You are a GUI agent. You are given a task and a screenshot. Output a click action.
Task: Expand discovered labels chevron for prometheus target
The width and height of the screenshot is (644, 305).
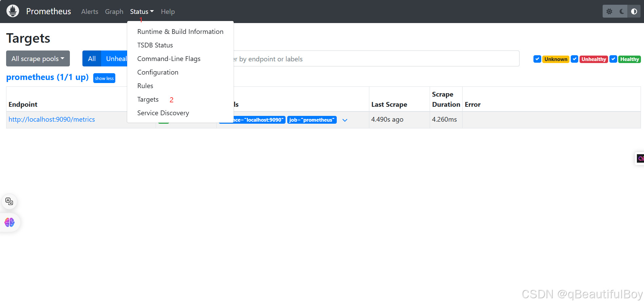345,120
